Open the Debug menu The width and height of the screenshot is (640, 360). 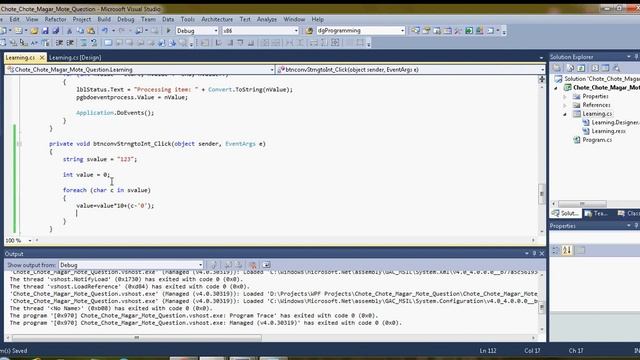(x=125, y=19)
